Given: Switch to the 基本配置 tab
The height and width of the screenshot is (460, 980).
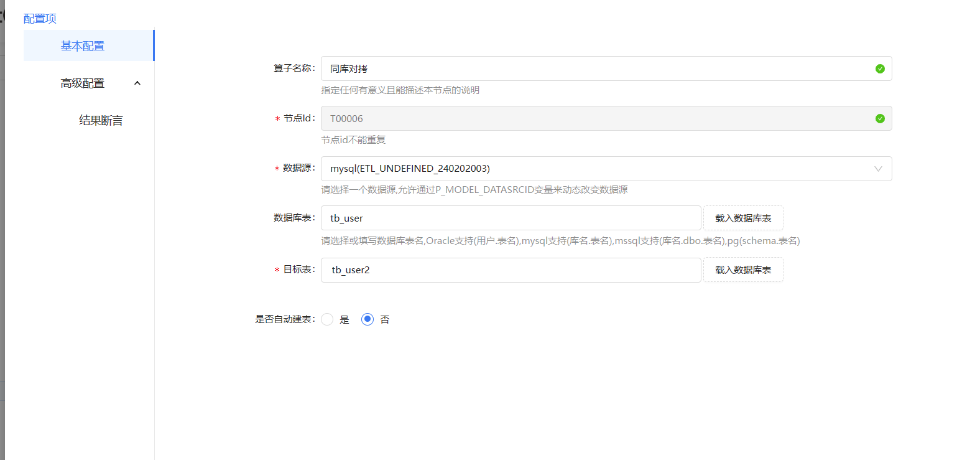Looking at the screenshot, I should click(x=83, y=46).
